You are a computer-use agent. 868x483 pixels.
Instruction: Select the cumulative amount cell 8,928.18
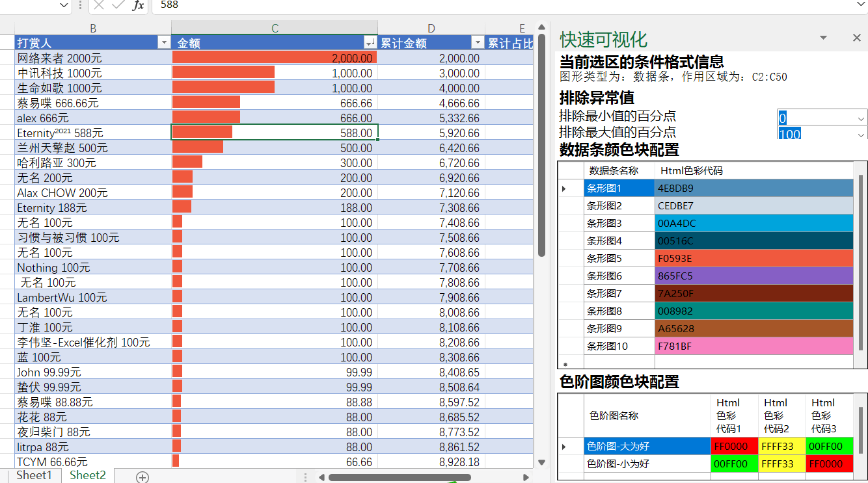pyautogui.click(x=431, y=462)
